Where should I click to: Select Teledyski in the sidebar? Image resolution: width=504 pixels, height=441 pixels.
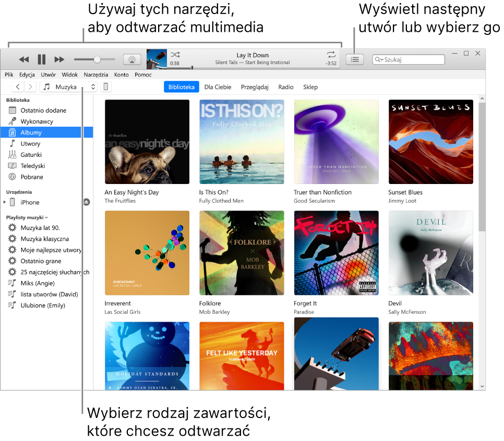pyautogui.click(x=46, y=166)
